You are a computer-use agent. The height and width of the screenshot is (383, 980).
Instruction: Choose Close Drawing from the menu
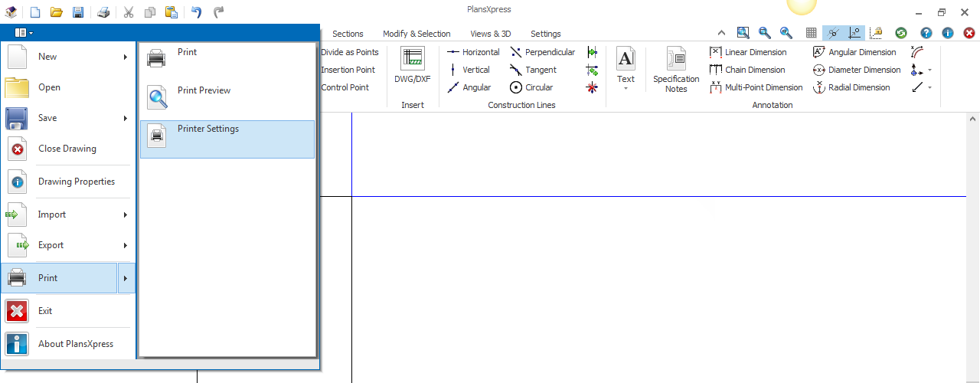tap(68, 149)
